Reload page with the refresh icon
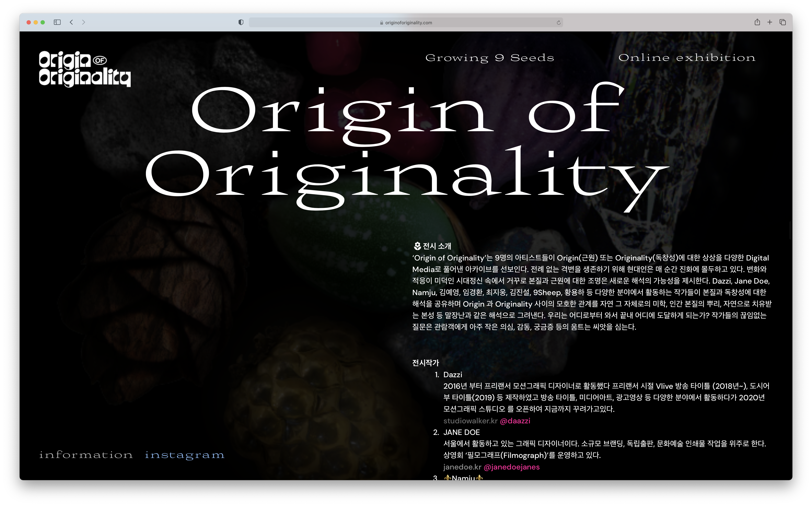 [x=558, y=22]
